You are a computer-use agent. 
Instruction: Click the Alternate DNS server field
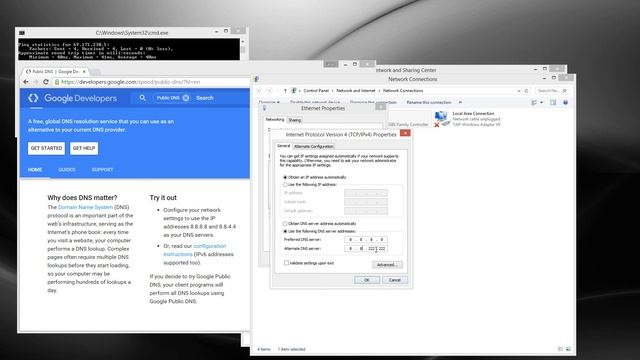click(366, 249)
